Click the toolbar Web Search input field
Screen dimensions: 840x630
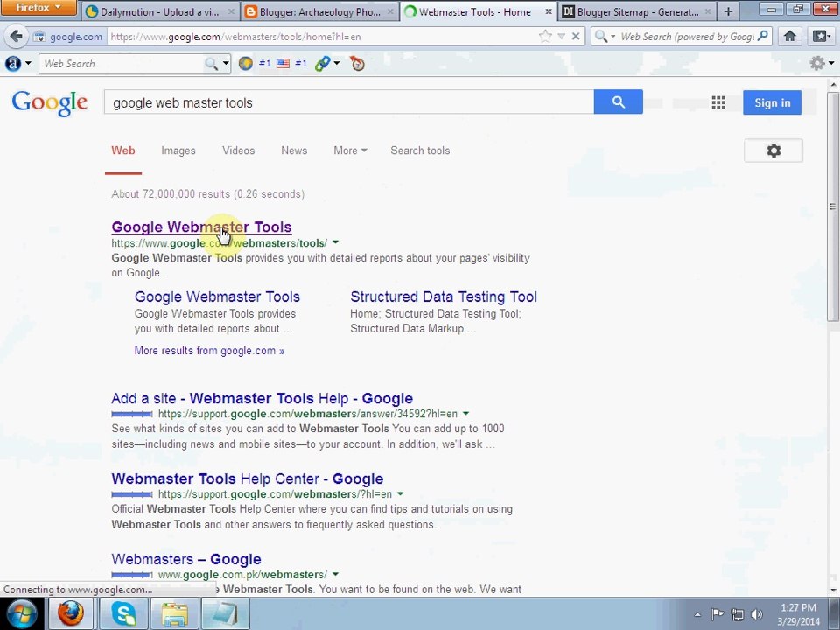122,64
